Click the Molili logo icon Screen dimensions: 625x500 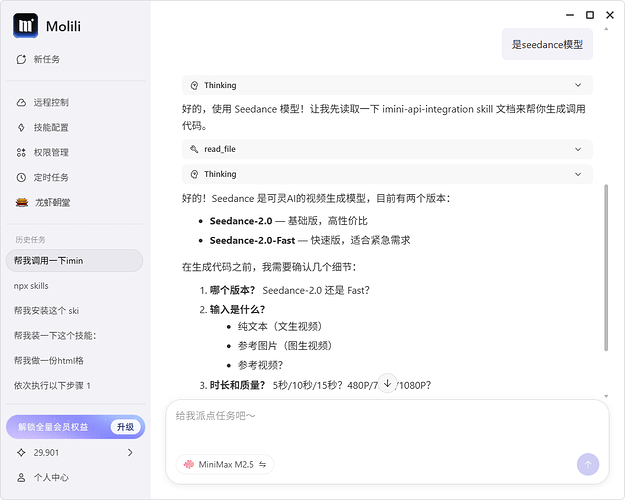26,26
